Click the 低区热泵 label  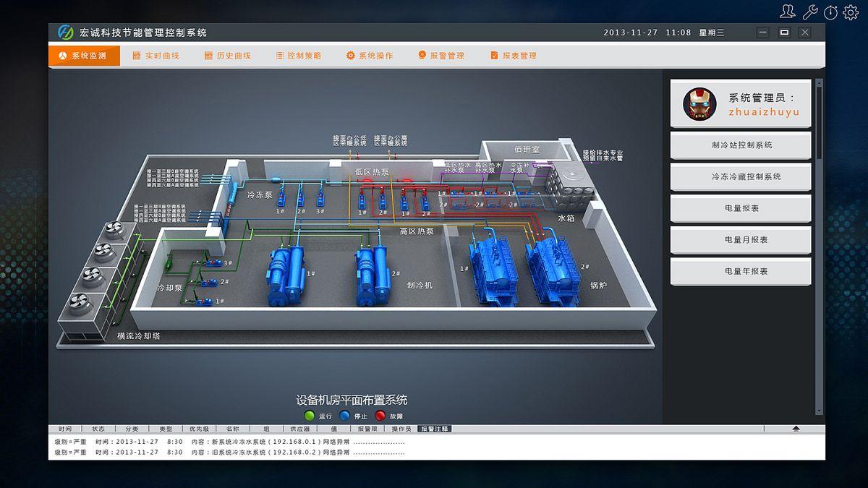(372, 172)
